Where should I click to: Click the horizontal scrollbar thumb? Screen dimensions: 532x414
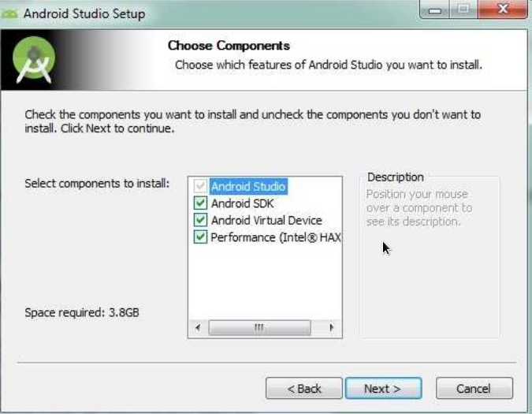[x=259, y=328]
